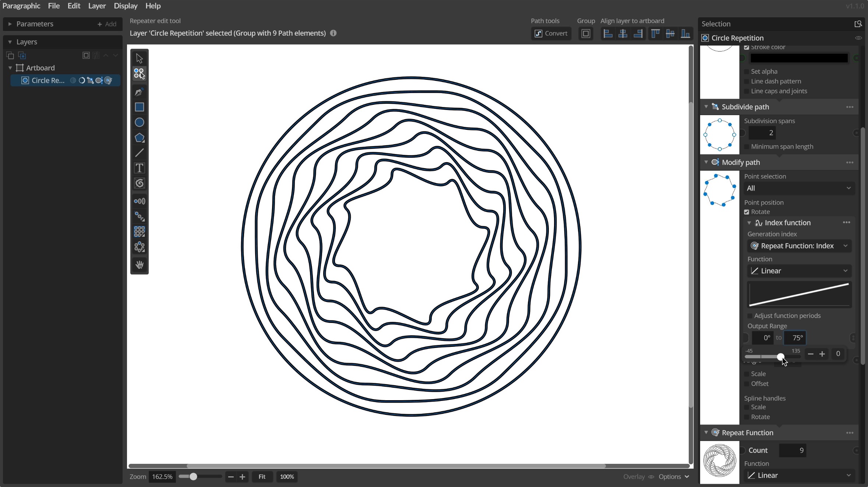Screen dimensions: 868x487
Task: Collapse the Subdivide path section
Action: (706, 107)
